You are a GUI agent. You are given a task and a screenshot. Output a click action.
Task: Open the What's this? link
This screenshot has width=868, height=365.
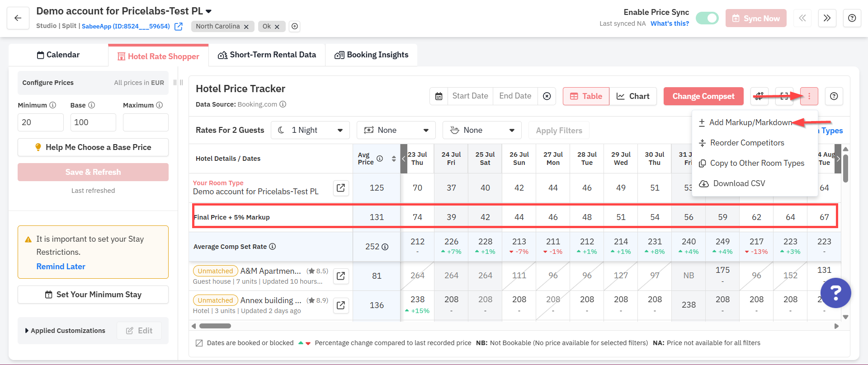click(670, 23)
